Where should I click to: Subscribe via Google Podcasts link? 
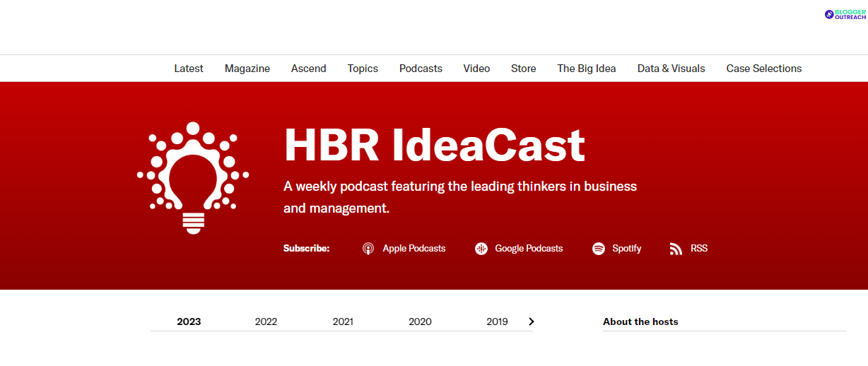[529, 249]
